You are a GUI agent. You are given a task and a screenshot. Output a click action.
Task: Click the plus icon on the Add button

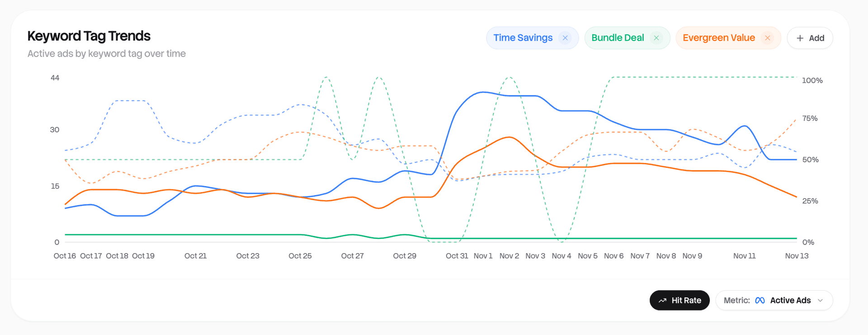pyautogui.click(x=800, y=38)
